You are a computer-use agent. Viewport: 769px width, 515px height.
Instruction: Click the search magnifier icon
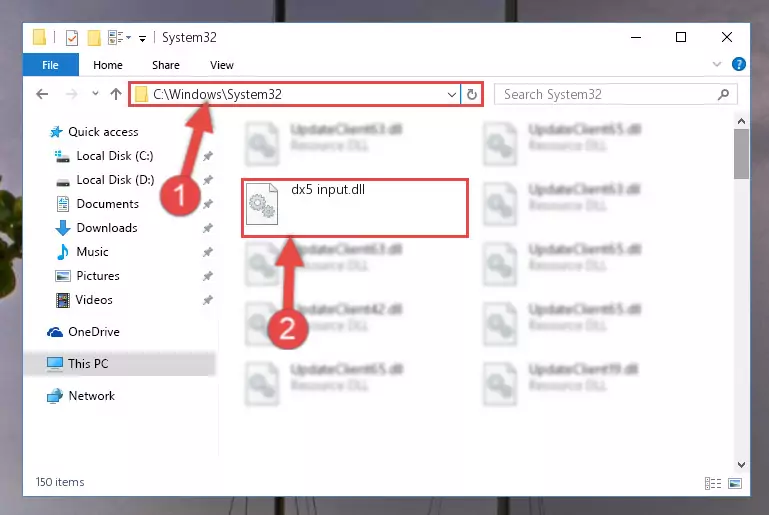723,94
